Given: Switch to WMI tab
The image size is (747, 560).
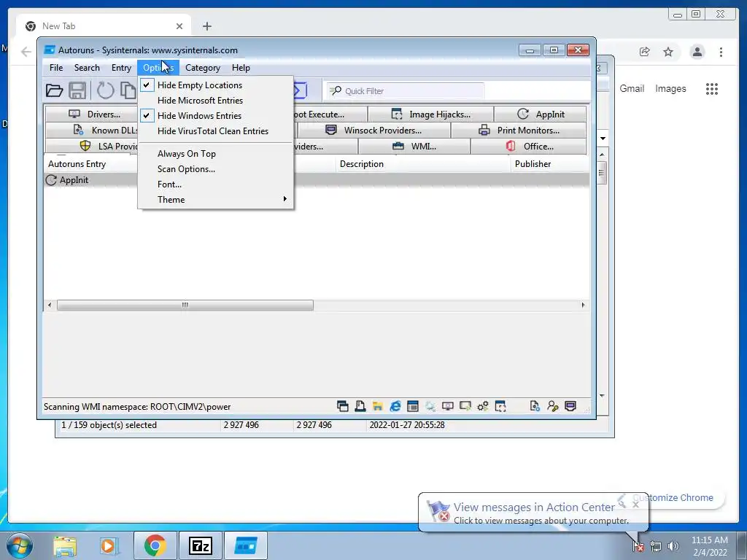Looking at the screenshot, I should pyautogui.click(x=414, y=146).
